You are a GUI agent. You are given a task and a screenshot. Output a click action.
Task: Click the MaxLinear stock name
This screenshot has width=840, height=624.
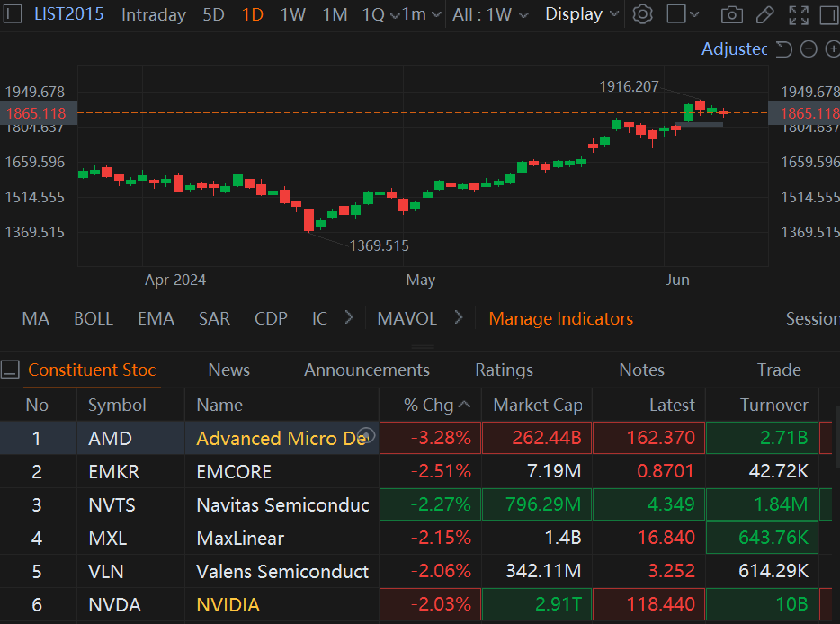click(x=240, y=538)
